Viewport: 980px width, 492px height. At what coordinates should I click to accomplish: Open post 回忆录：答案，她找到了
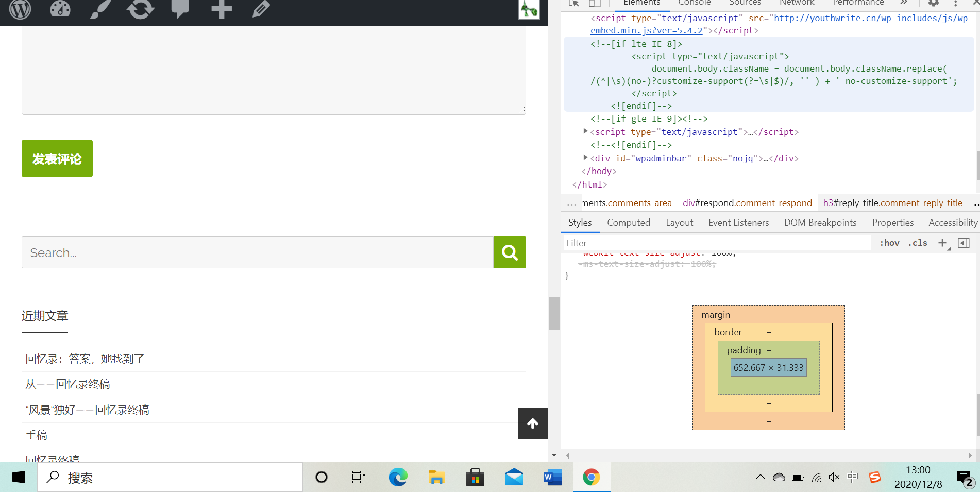85,359
